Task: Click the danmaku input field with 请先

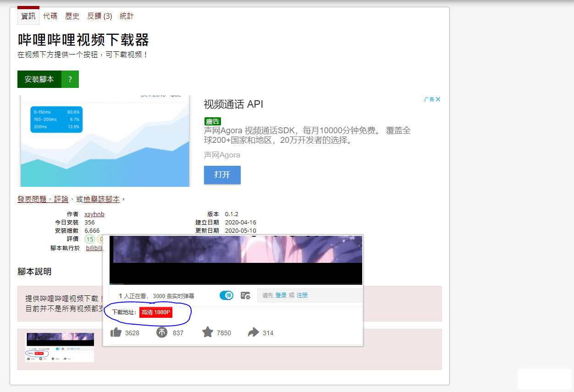Action: pos(310,295)
